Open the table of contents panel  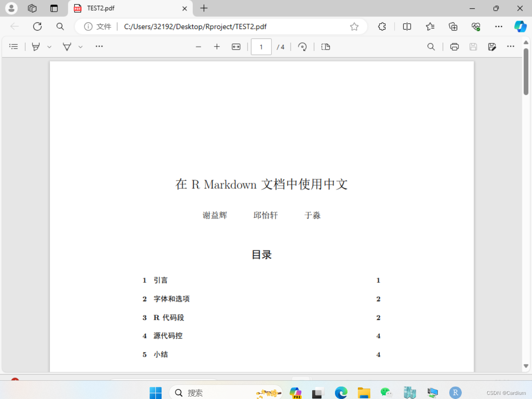pos(14,47)
